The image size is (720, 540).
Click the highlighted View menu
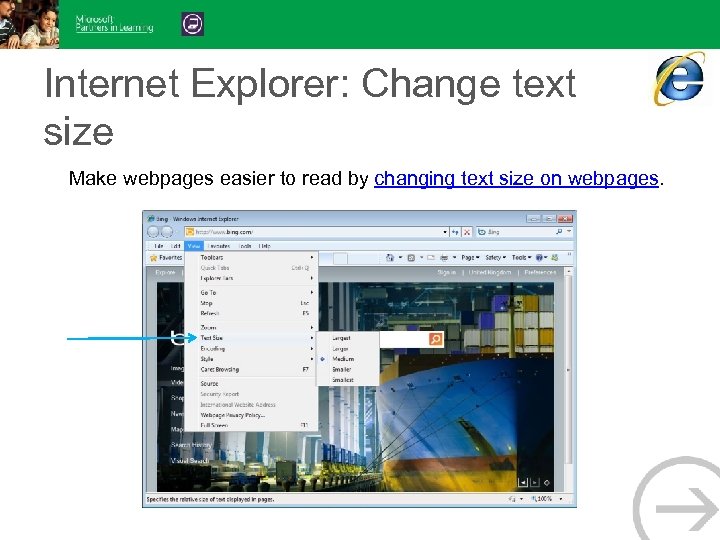pyautogui.click(x=193, y=246)
